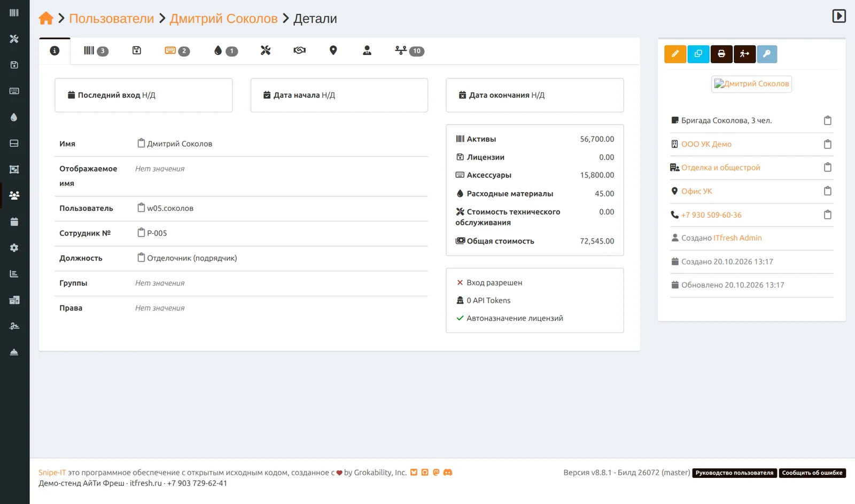Select total cost value 72,545.00
Image resolution: width=855 pixels, height=504 pixels.
[x=597, y=241]
